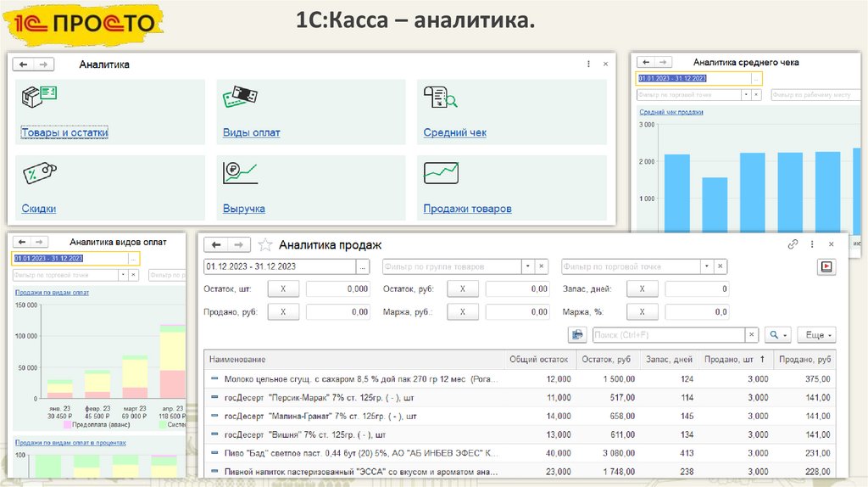The image size is (868, 487).
Task: Click the Скидки percent tag icon
Action: [39, 173]
